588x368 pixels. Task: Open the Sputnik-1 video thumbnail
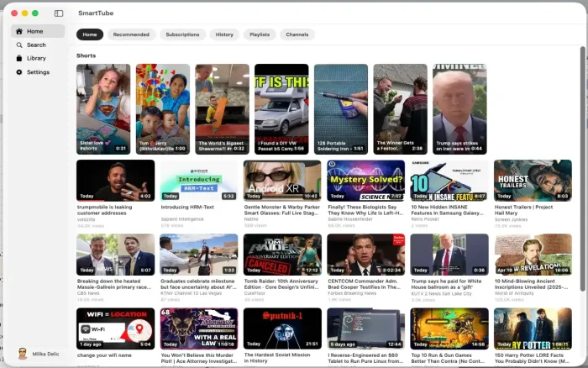click(x=282, y=329)
